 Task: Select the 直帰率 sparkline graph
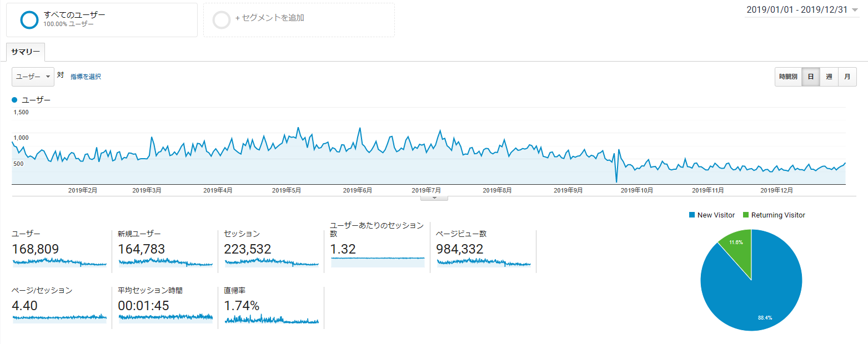pyautogui.click(x=271, y=320)
